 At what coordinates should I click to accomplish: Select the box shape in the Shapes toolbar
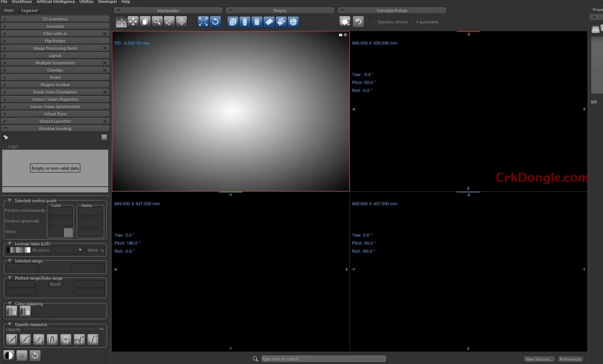(x=233, y=21)
